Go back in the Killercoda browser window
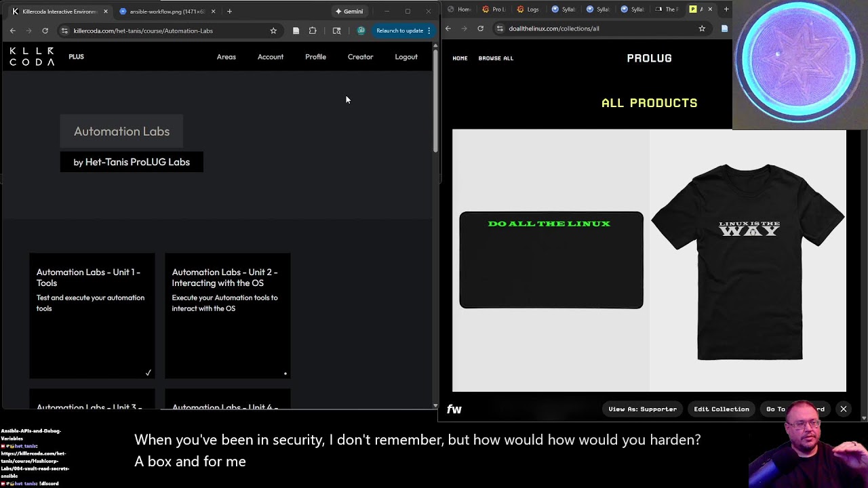 coord(12,30)
